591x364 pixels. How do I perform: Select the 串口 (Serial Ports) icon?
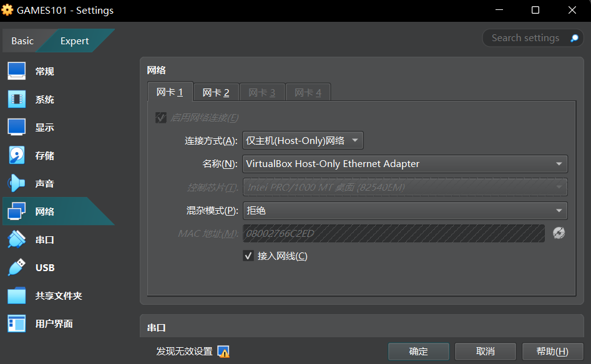pyautogui.click(x=16, y=239)
